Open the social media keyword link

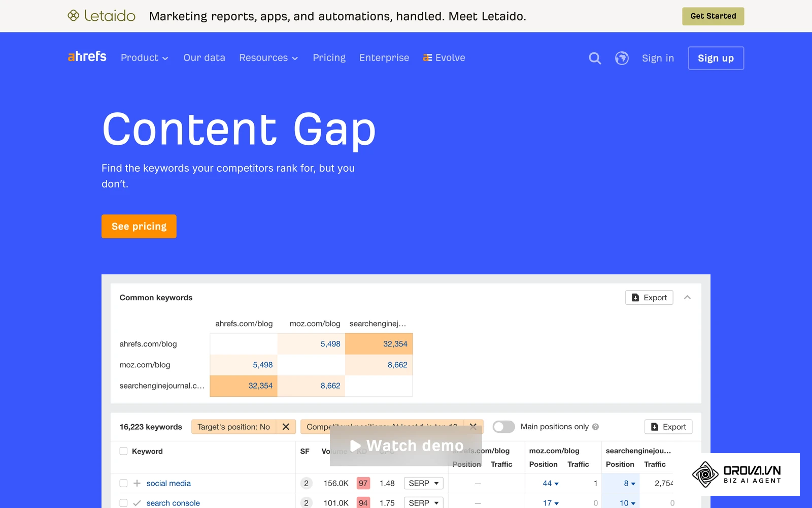tap(168, 483)
